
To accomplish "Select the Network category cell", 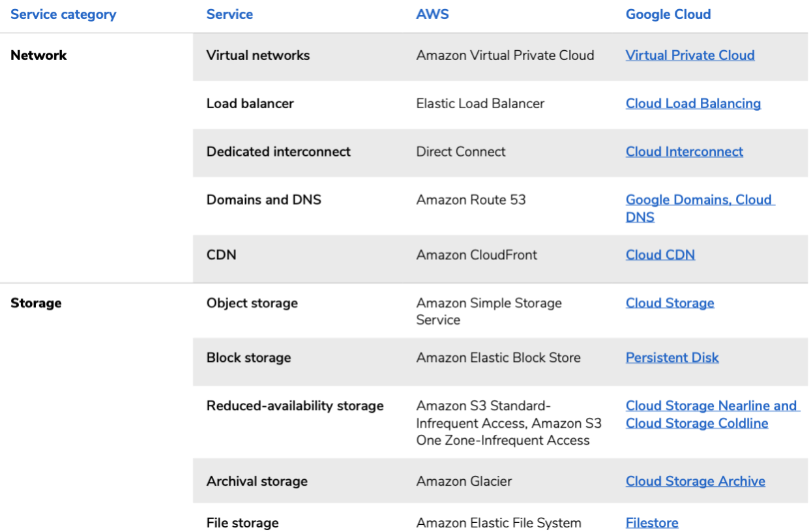I will click(x=38, y=55).
